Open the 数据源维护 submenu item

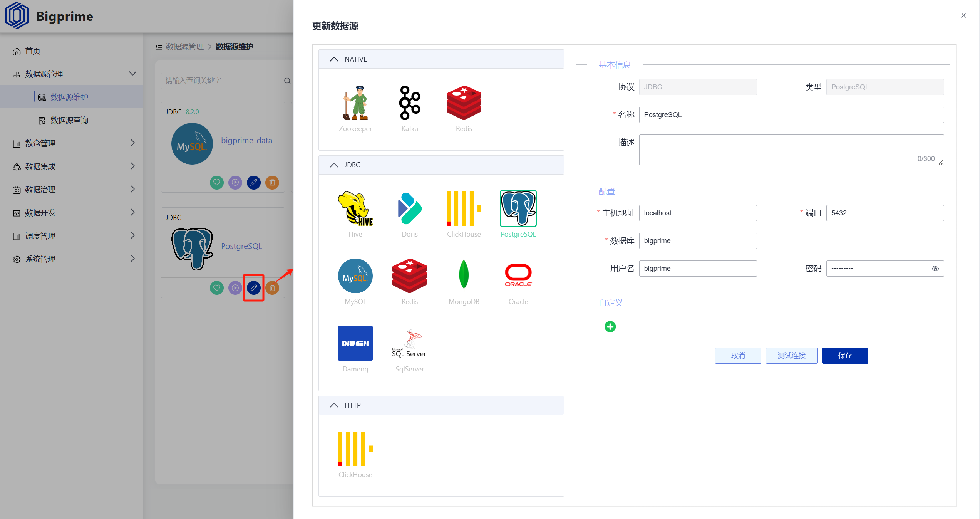[x=72, y=97]
